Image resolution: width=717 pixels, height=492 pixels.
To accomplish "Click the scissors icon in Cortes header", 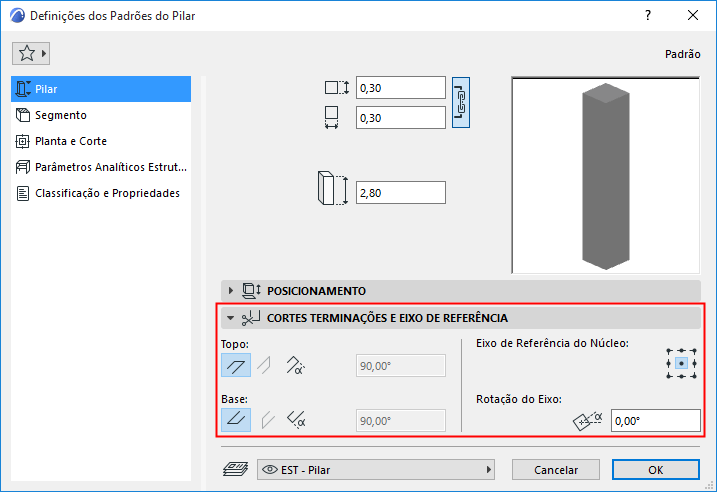I will (x=251, y=318).
